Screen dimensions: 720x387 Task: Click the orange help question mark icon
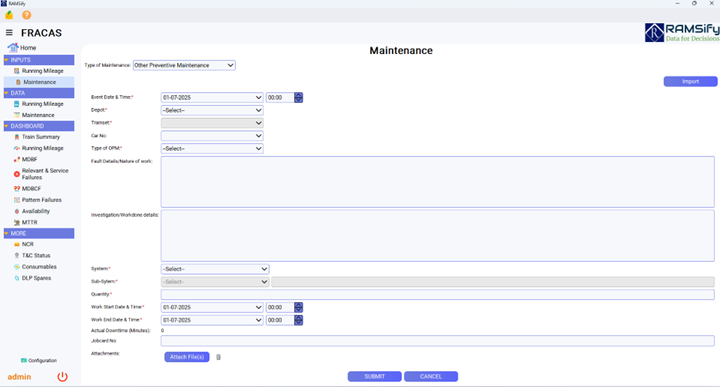[x=27, y=15]
